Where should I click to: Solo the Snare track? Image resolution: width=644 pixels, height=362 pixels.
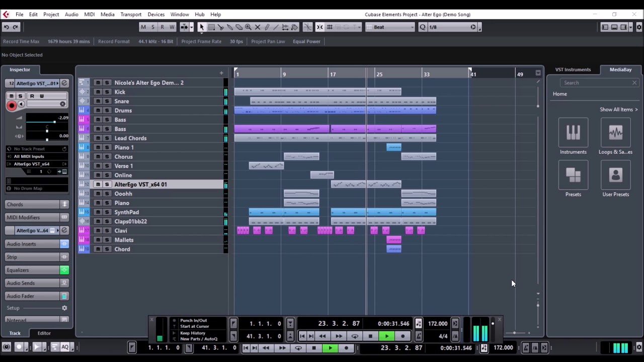(x=107, y=101)
